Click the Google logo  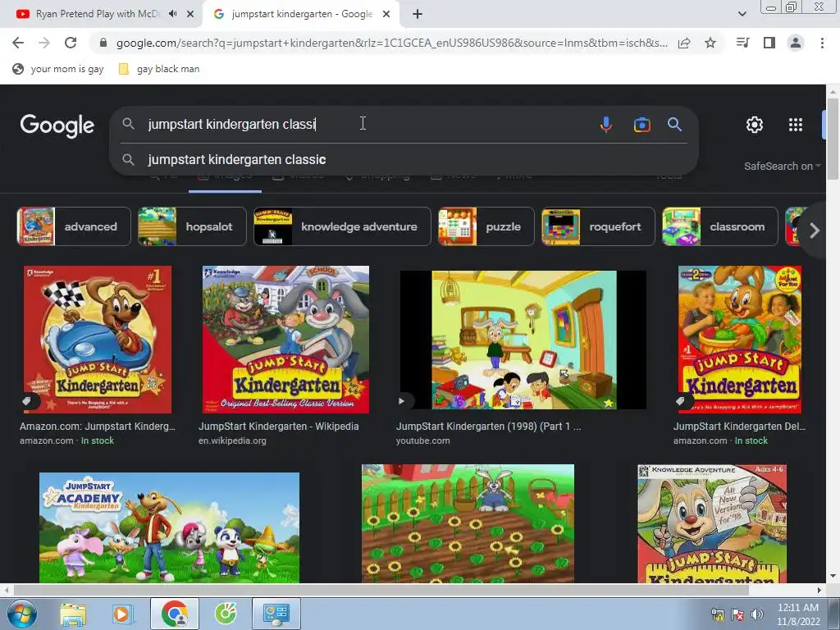57,126
